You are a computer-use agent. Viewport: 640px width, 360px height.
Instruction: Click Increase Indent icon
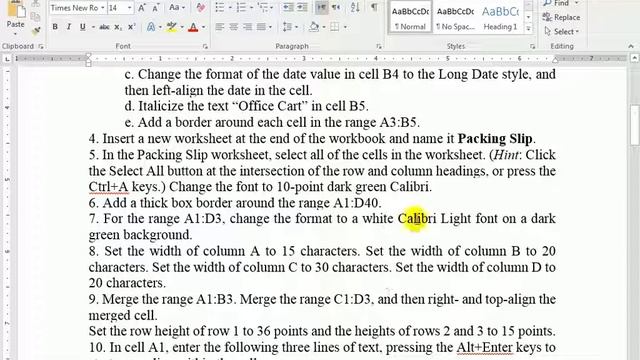[x=302, y=8]
